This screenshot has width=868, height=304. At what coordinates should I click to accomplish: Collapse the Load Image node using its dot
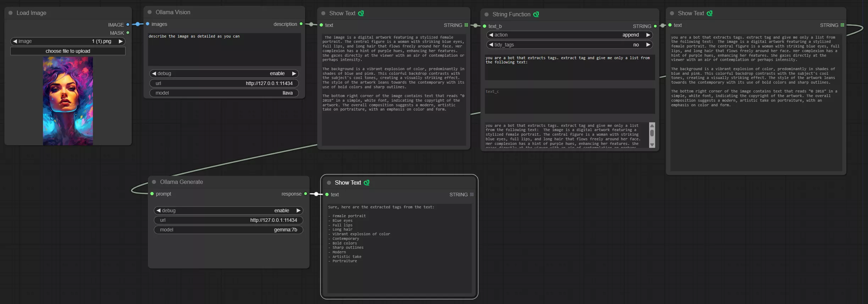point(11,13)
